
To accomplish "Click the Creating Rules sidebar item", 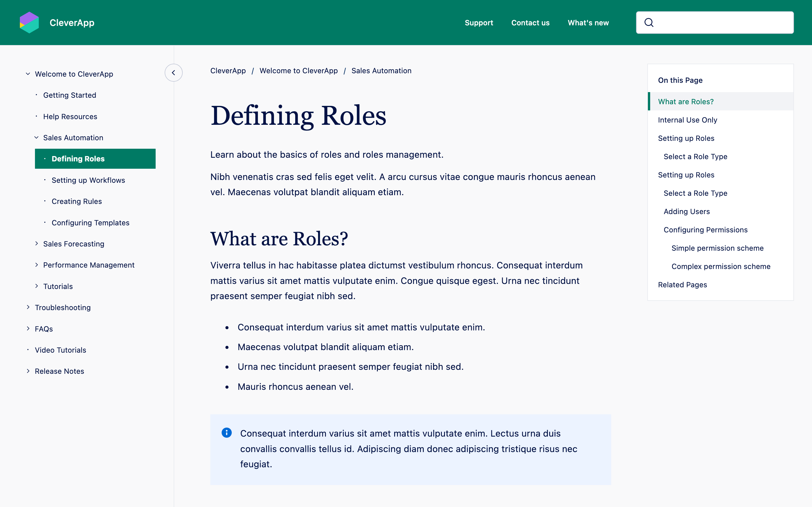I will point(77,201).
